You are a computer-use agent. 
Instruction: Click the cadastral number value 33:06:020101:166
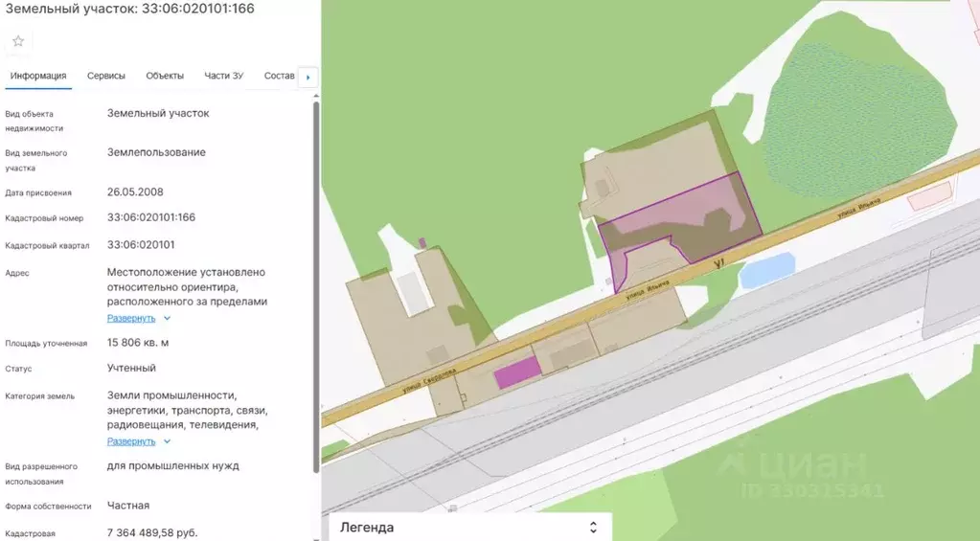point(151,217)
